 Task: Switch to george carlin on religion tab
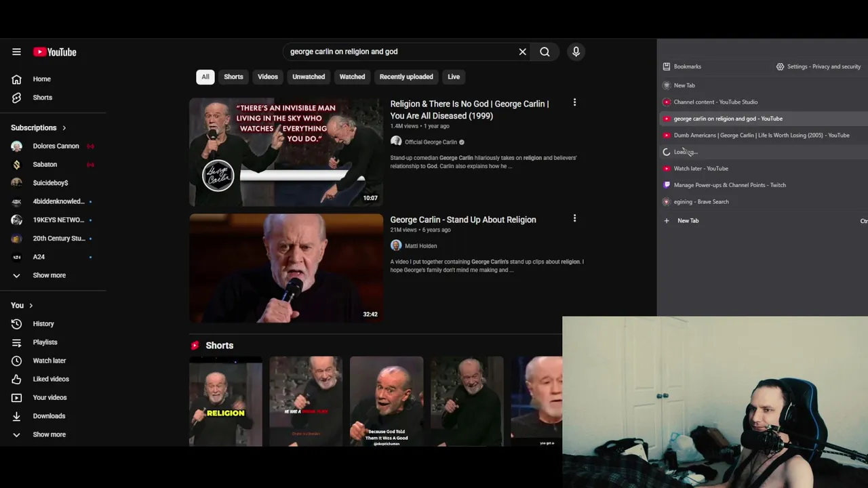coord(762,119)
